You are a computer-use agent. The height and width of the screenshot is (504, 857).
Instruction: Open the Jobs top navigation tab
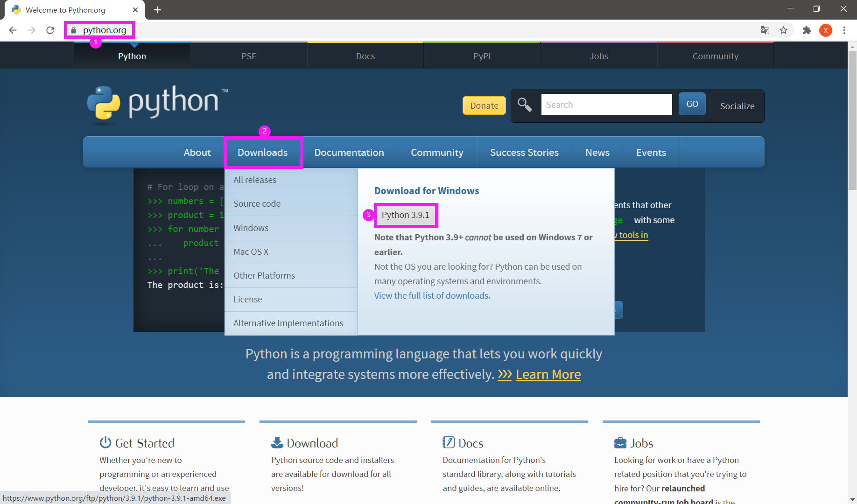pyautogui.click(x=599, y=56)
